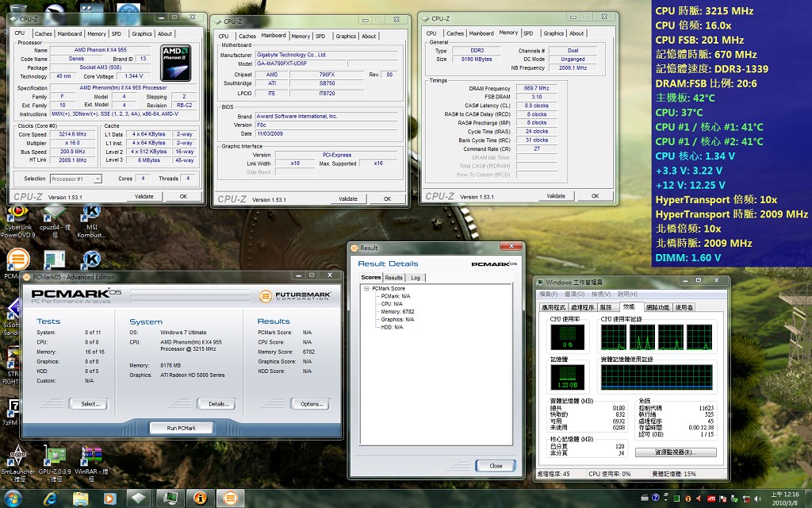Open the WinRAR desktop shortcut
The image size is (812, 508).
92,463
